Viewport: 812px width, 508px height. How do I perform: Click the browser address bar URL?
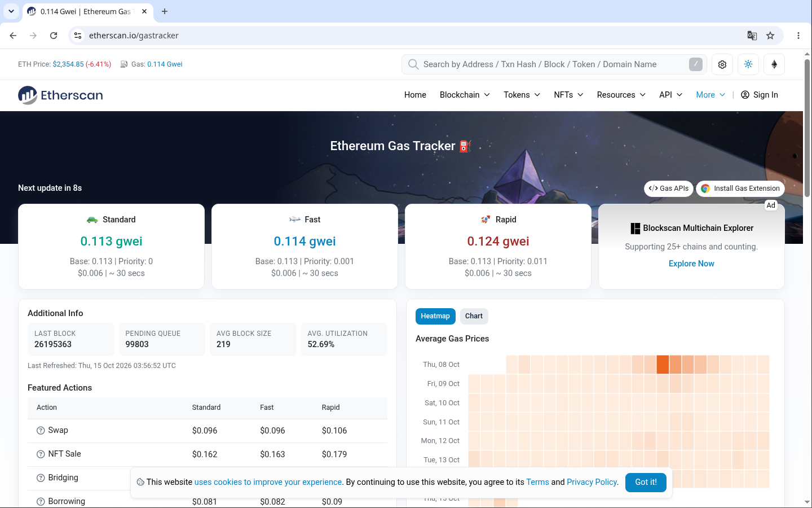tap(134, 36)
